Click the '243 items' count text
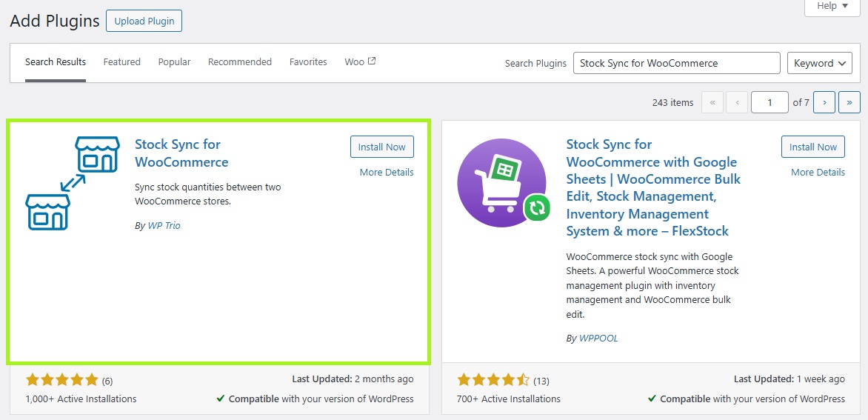 672,102
